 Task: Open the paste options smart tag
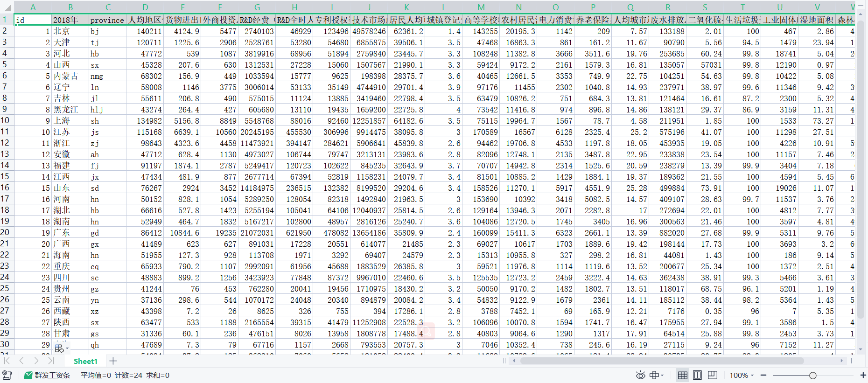coord(61,348)
